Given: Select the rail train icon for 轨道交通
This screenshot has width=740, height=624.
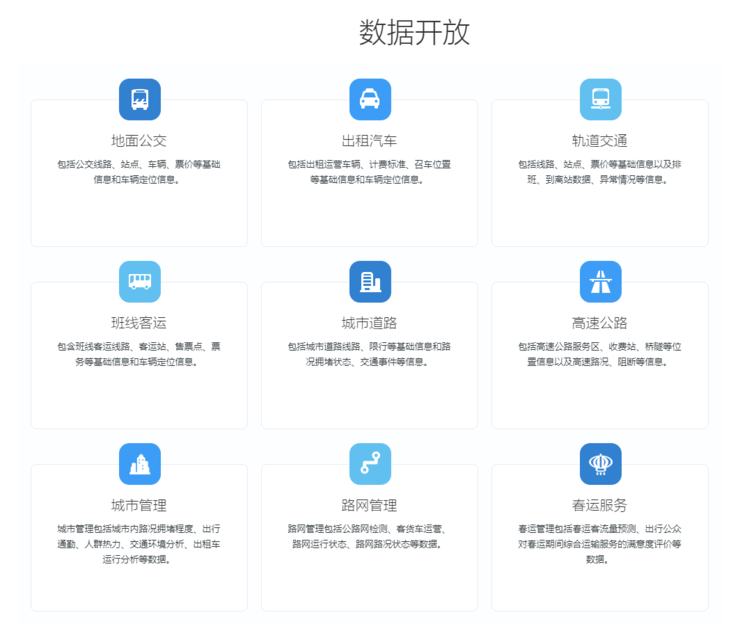Looking at the screenshot, I should (x=600, y=99).
